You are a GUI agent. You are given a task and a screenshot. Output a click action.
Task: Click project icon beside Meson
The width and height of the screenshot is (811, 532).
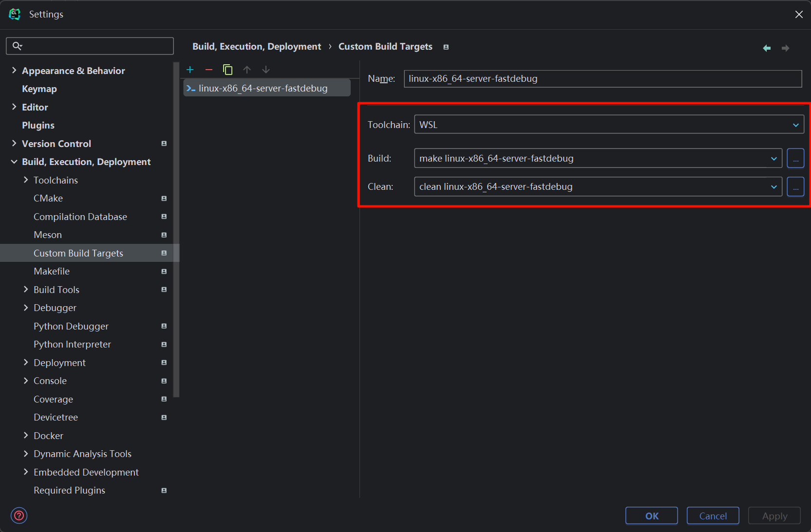[x=164, y=235]
